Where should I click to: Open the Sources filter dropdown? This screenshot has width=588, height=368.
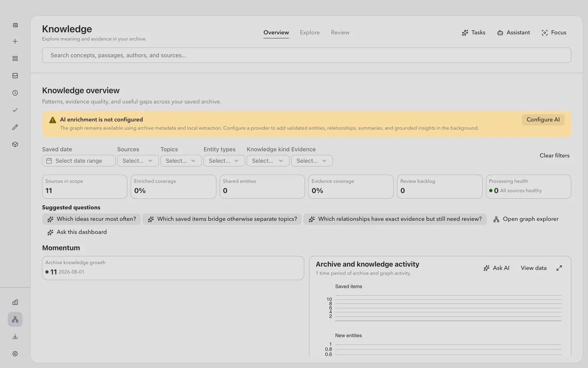click(138, 161)
